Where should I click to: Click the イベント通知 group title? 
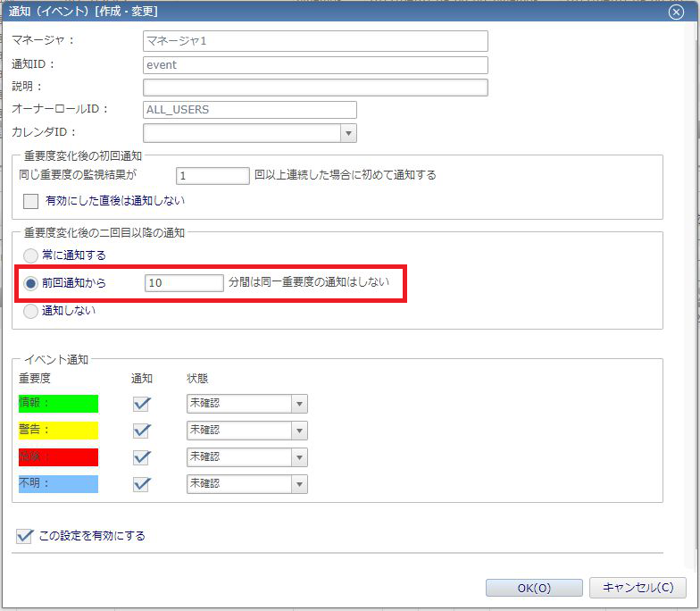pos(56,359)
